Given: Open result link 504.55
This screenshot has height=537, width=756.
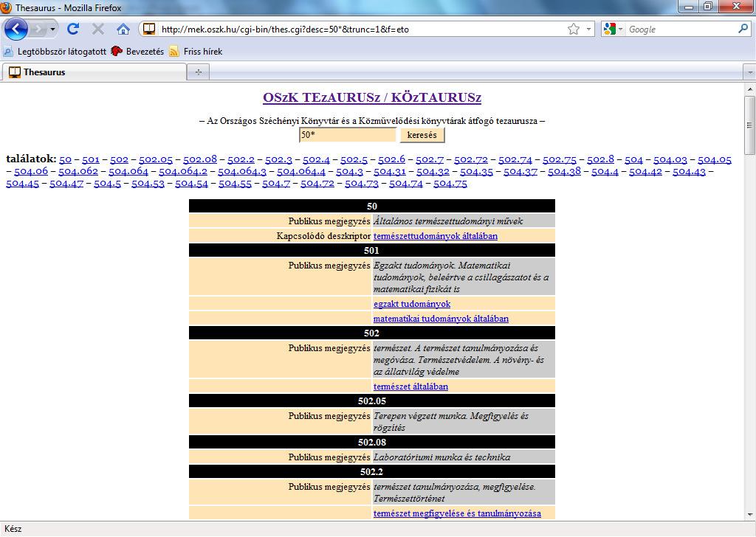Looking at the screenshot, I should [x=235, y=183].
